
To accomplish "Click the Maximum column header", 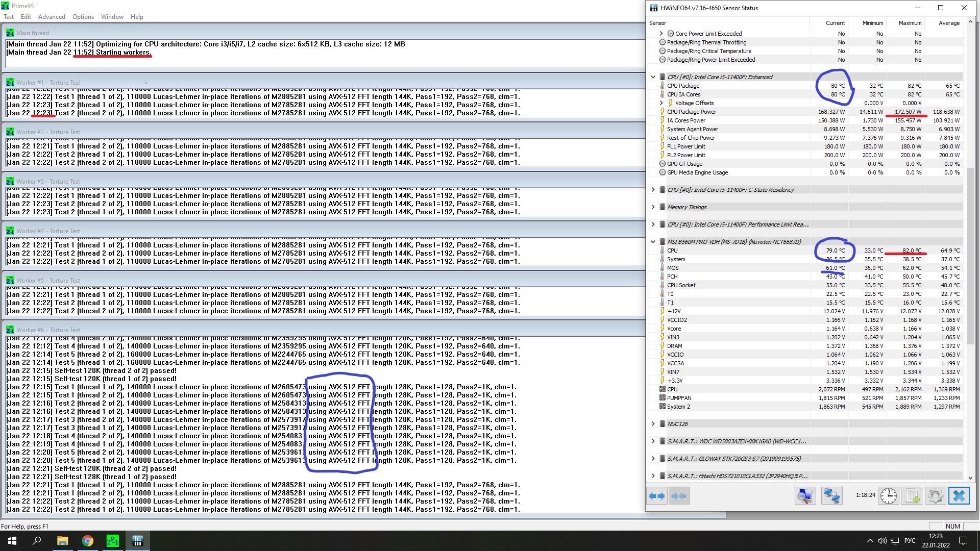I will click(910, 23).
